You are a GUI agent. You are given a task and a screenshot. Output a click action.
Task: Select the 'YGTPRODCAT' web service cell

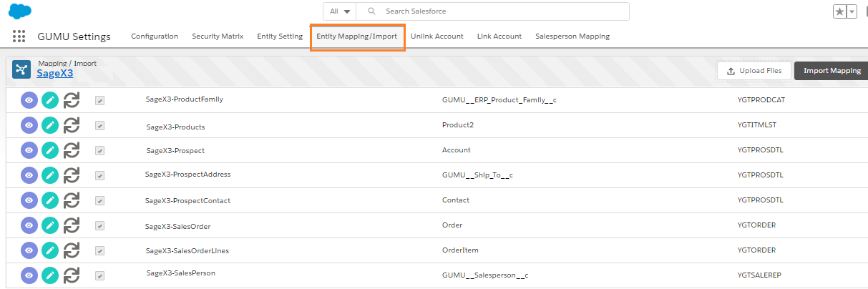pyautogui.click(x=761, y=100)
